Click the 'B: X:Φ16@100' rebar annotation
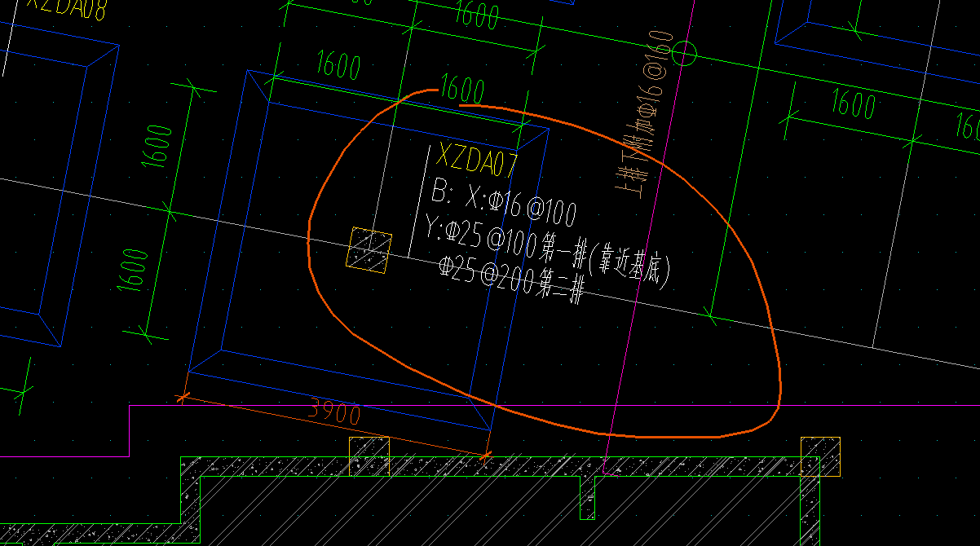980x546 pixels. click(x=504, y=204)
